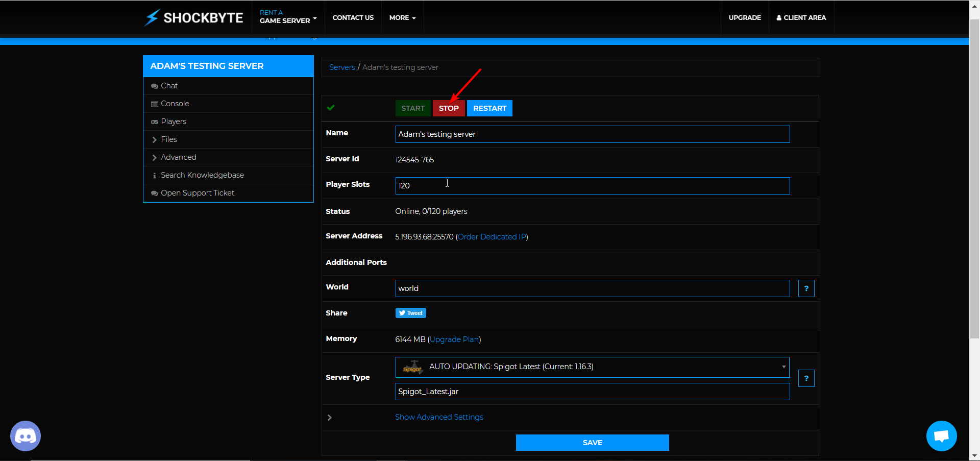980x461 pixels.
Task: Click the Shockbyte logo
Action: coord(193,18)
